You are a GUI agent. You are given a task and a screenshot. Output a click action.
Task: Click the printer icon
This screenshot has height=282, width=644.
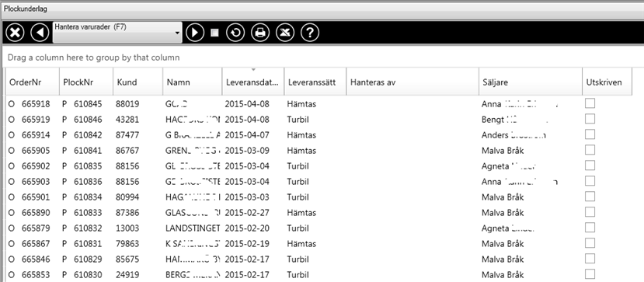click(260, 33)
